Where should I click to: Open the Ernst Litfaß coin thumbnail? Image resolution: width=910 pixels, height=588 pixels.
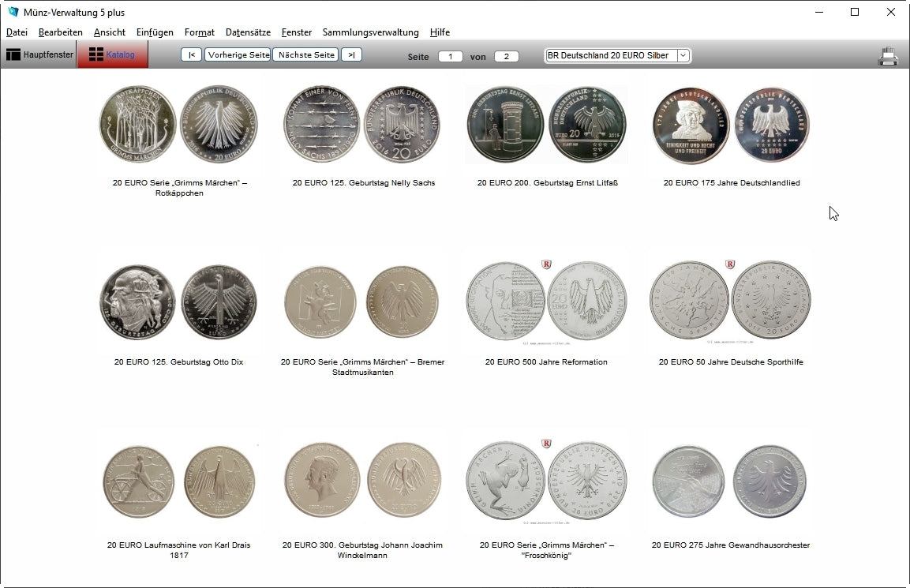coord(546,125)
